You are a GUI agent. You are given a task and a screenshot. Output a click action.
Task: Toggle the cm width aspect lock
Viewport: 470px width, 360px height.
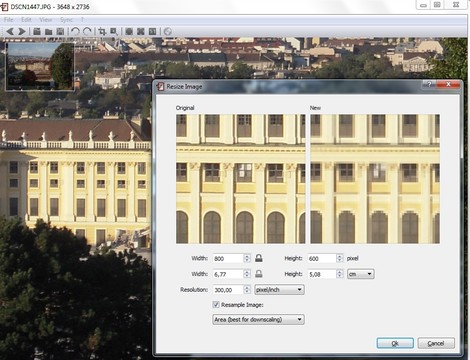tap(259, 274)
